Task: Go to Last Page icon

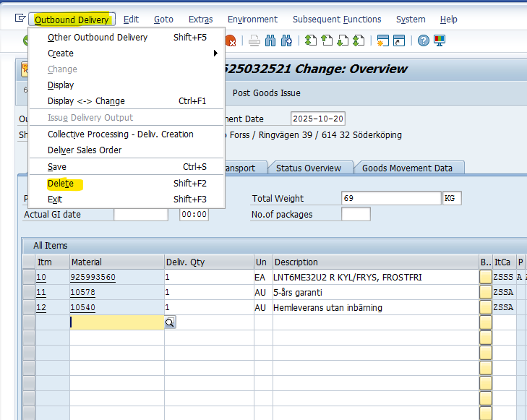Action: point(359,40)
